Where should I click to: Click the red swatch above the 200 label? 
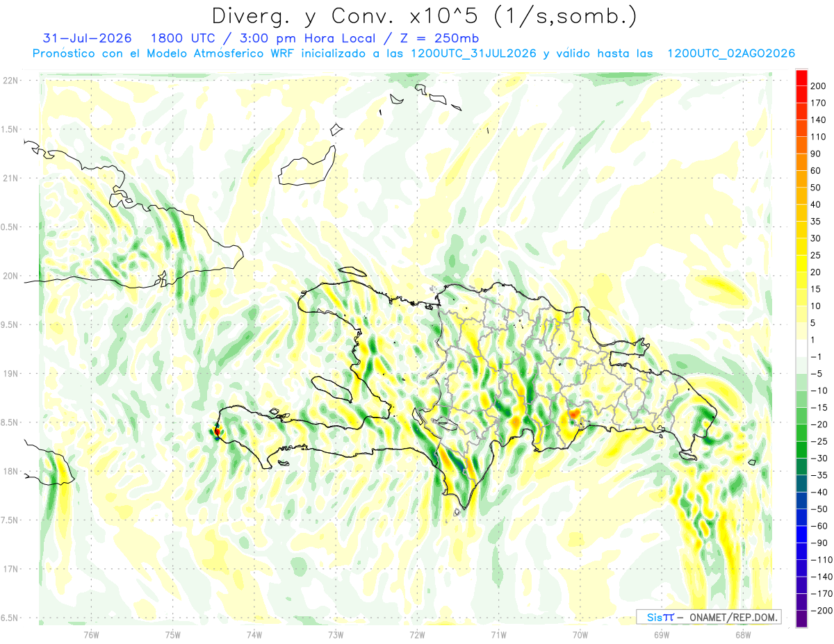click(801, 77)
